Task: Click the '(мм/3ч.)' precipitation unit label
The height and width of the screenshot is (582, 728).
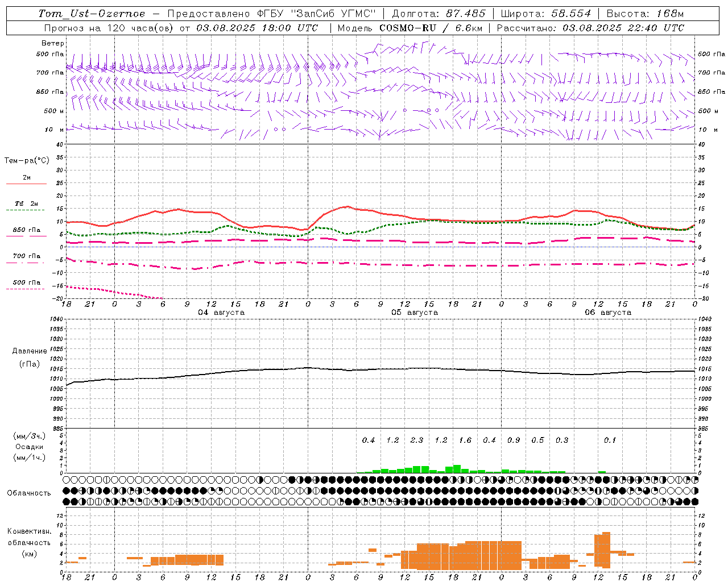Action: tap(30, 436)
